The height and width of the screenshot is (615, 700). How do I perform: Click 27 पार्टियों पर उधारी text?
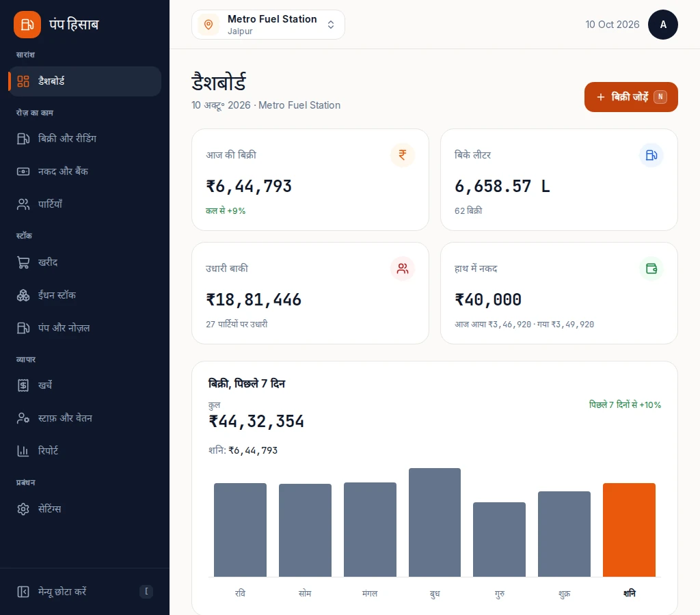[x=237, y=324]
